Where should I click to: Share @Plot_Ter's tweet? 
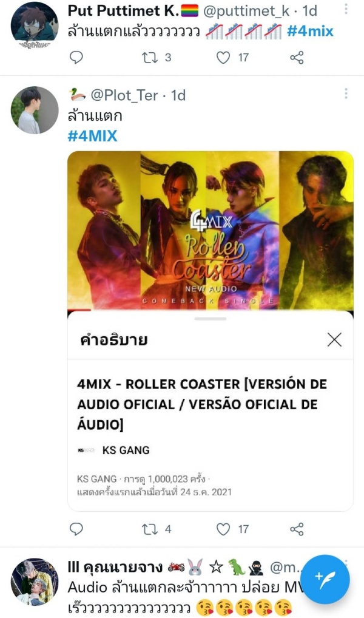pyautogui.click(x=297, y=529)
